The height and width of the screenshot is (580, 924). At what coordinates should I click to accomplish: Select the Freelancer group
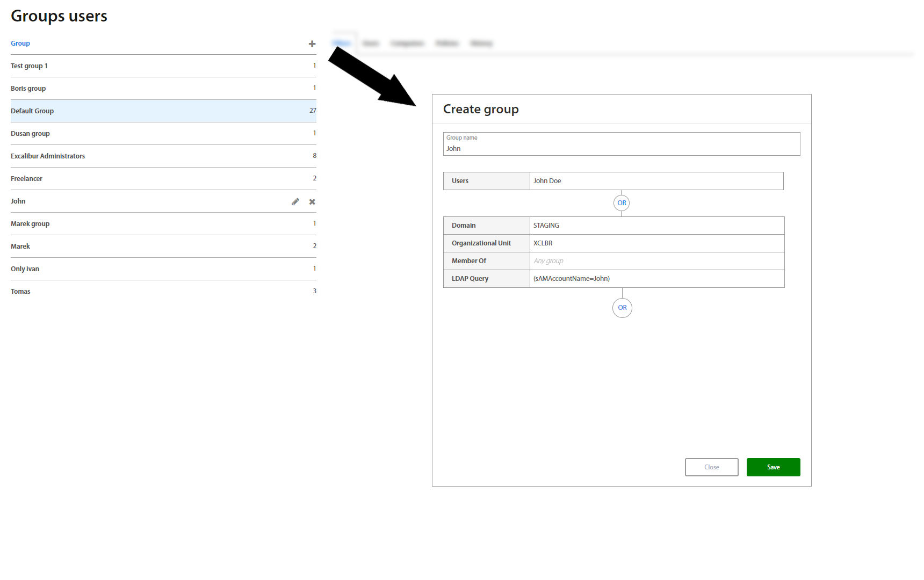(27, 179)
